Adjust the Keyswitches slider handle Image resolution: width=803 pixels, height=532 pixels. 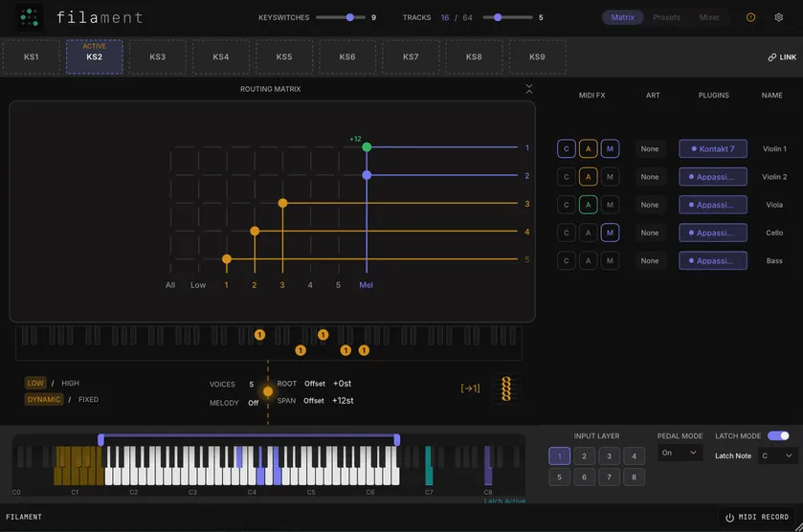pos(349,17)
